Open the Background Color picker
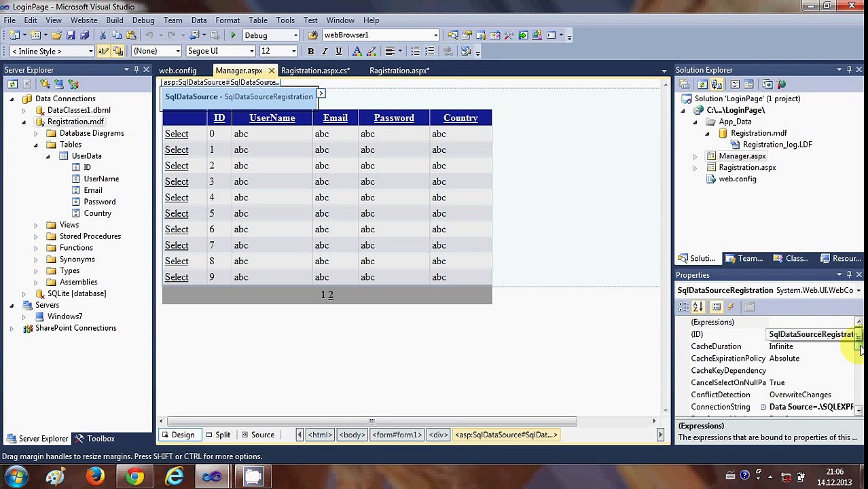 372,52
